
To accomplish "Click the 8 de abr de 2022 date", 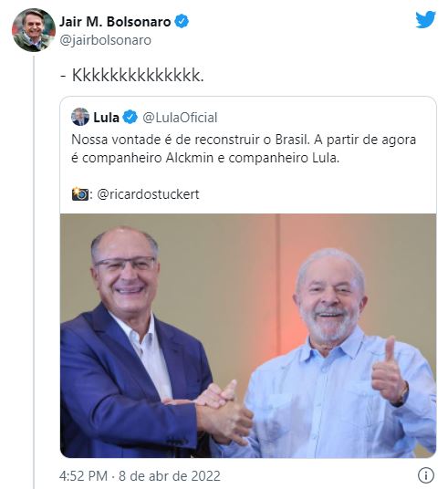I will (170, 476).
